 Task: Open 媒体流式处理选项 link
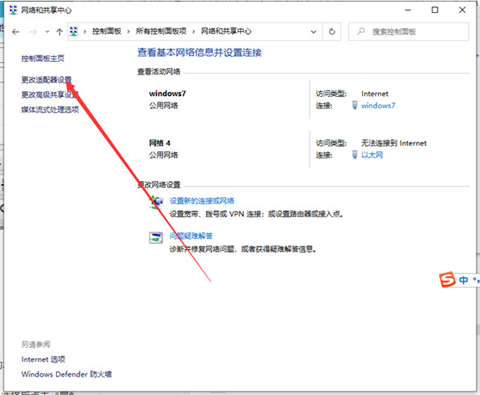click(x=50, y=109)
